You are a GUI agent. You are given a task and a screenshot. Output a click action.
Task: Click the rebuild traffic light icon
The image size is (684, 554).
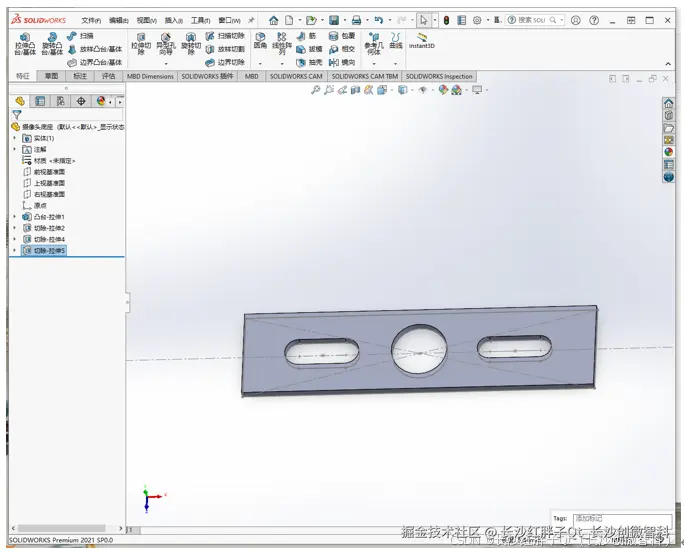446,20
